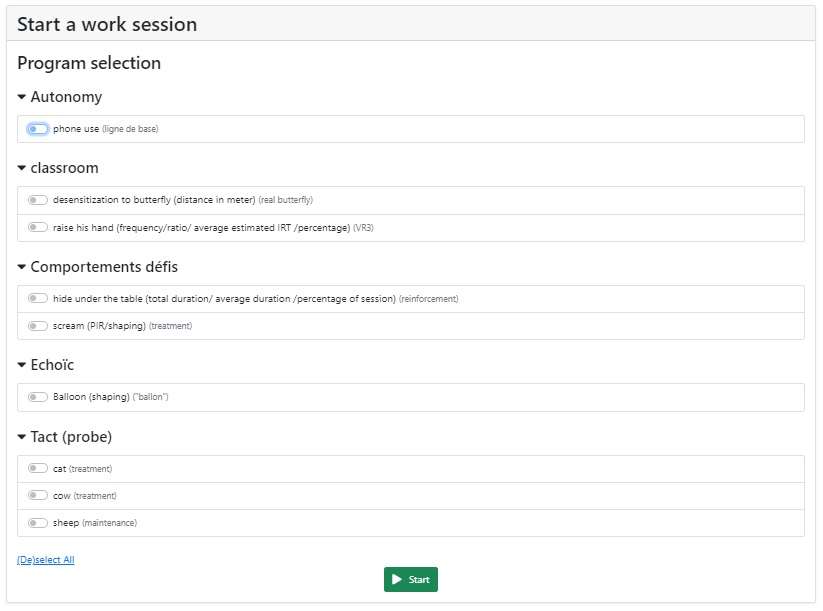Viewport: 823px width, 611px height.
Task: Click the scream (PIR/shaping) label
Action: click(99, 326)
